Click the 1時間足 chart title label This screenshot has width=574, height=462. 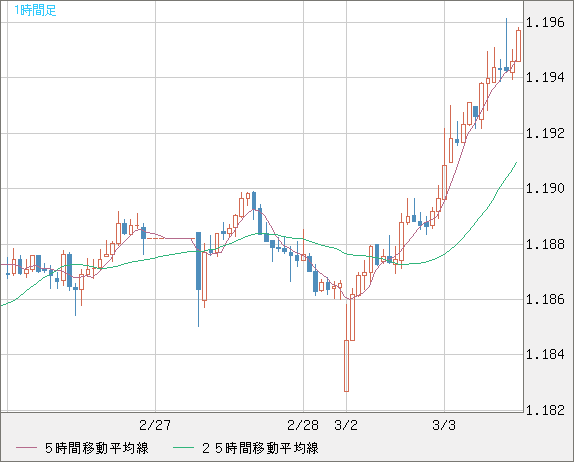[x=35, y=10]
